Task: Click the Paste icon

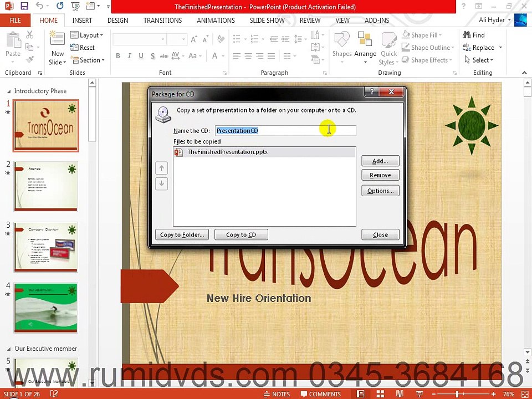Action: (x=13, y=40)
